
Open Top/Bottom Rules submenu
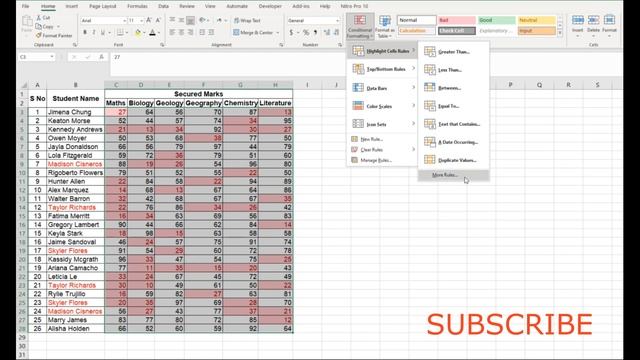[x=382, y=69]
